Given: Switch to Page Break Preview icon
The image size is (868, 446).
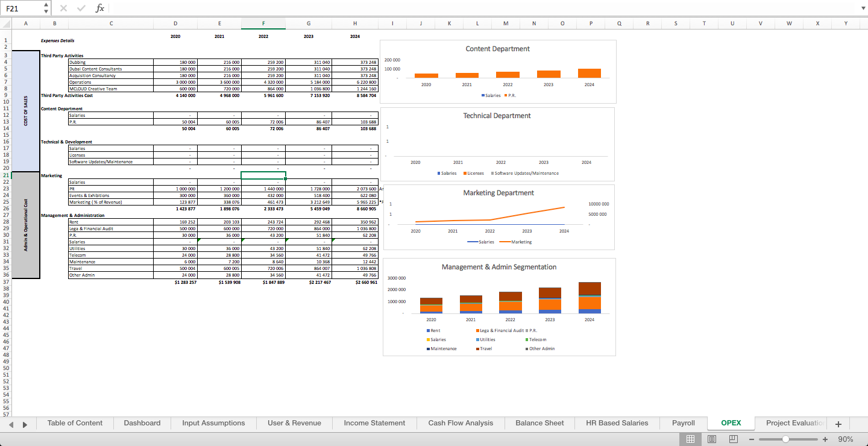Looking at the screenshot, I should pos(734,439).
